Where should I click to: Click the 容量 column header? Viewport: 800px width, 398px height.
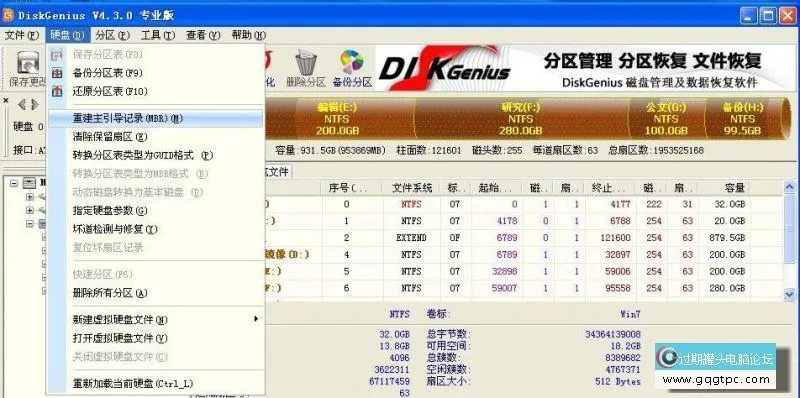pos(724,188)
